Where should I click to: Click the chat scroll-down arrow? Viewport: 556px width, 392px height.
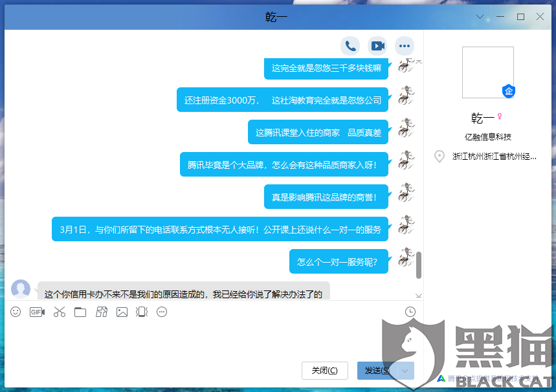419,296
